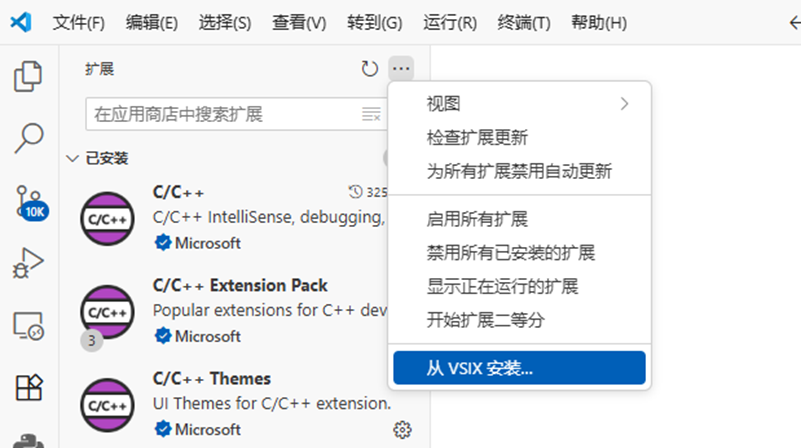Open the 文件(F) menu
Screen dimensions: 801x448
tap(78, 22)
